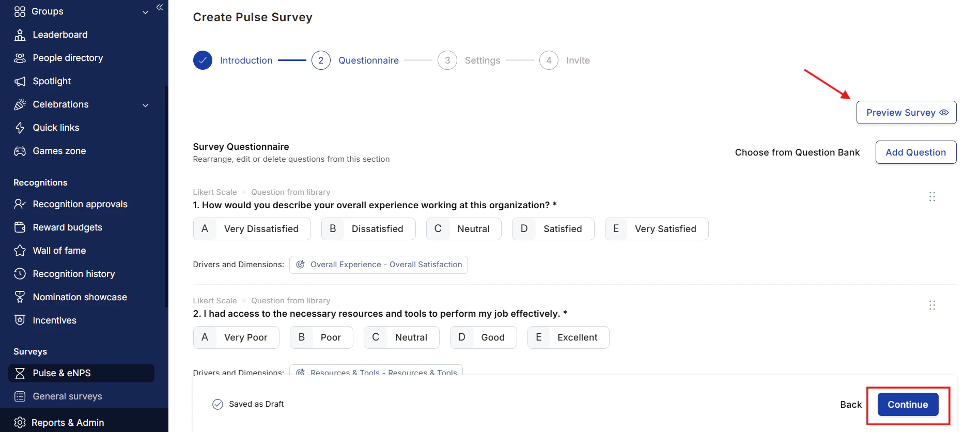980x432 pixels.
Task: Click question 1 text about overall experience
Action: tap(375, 205)
